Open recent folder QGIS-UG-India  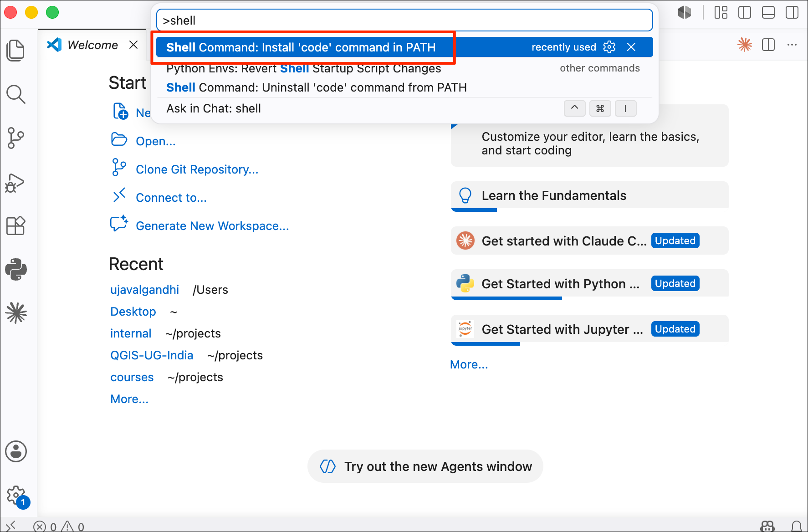point(152,355)
